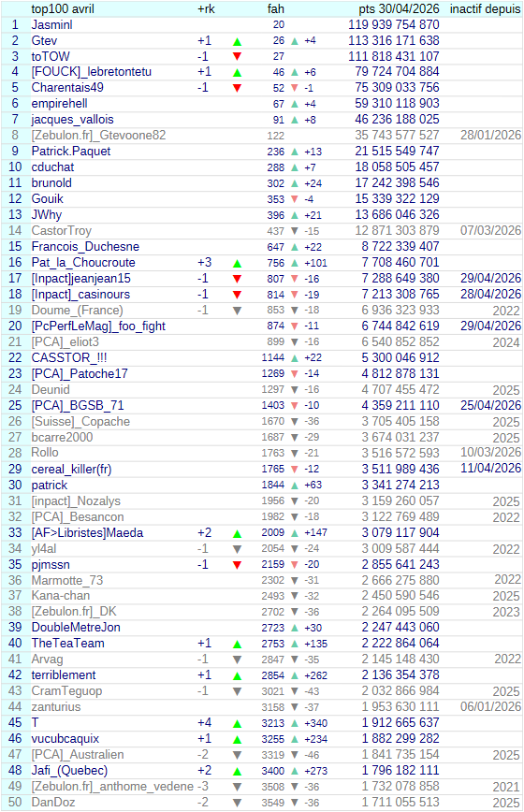
Task: Select the name [PcPerfLeMag]_foo_fight
Action: 98,326
